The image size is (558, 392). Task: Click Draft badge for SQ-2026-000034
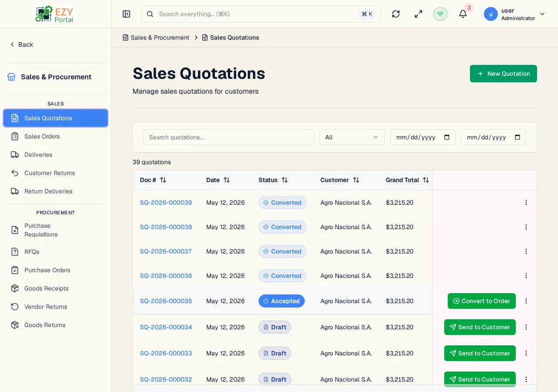tap(275, 327)
